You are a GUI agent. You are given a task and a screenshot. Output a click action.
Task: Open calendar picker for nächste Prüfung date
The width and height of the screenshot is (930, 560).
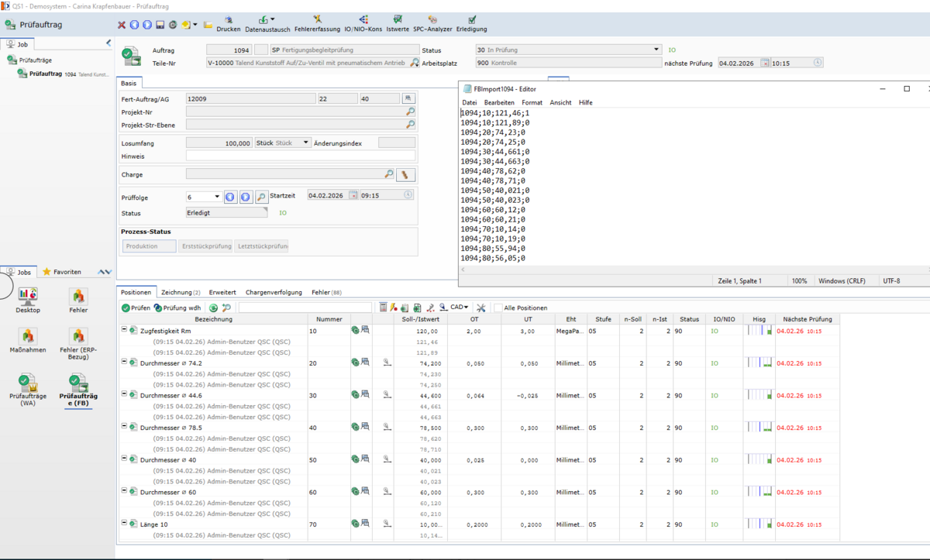[765, 63]
